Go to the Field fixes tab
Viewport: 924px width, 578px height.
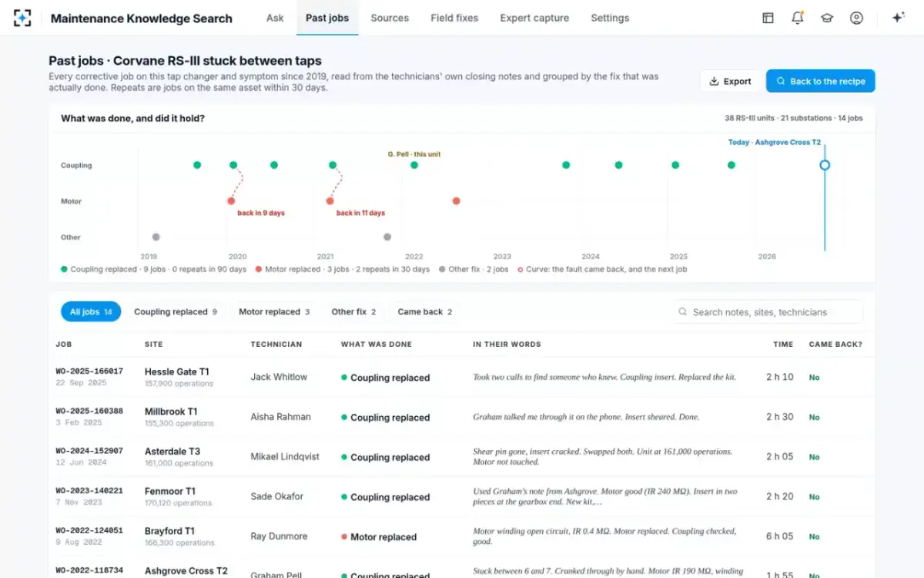(454, 18)
